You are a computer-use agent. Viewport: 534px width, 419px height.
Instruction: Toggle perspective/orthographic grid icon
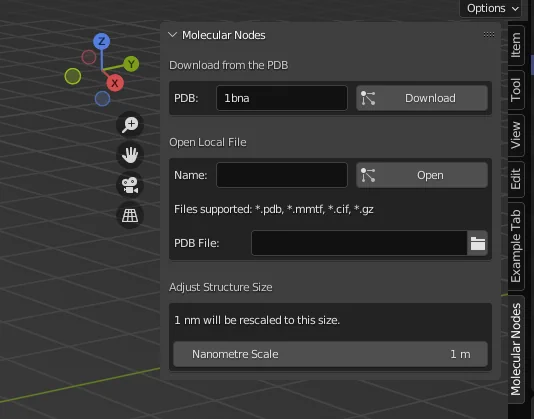130,216
